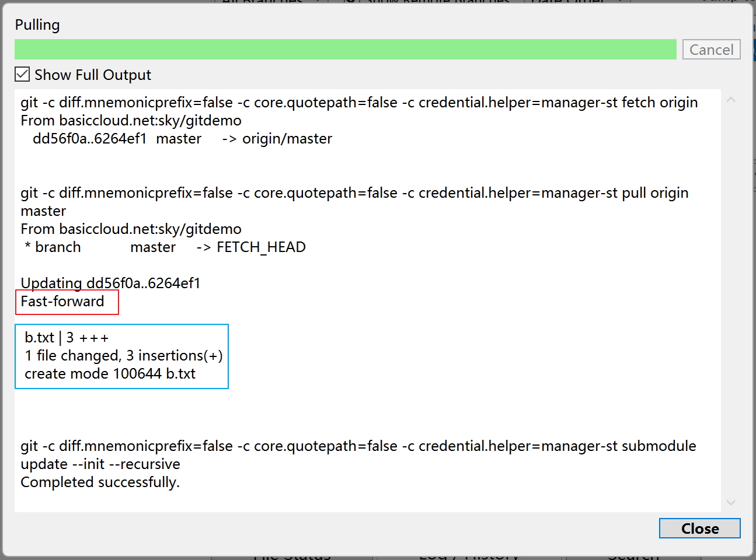756x560 pixels.
Task: Click the Updating dd56f0a..6264ef1 line
Action: pos(110,283)
